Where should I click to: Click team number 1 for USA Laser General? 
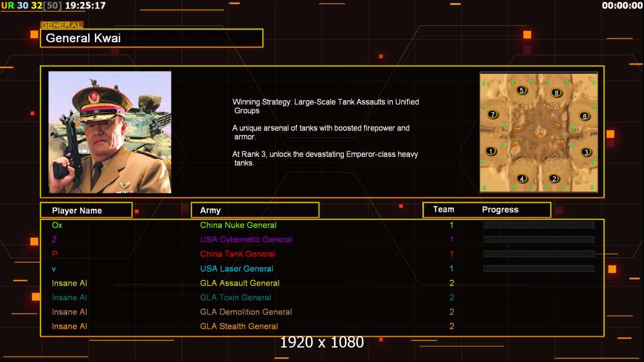pos(451,268)
